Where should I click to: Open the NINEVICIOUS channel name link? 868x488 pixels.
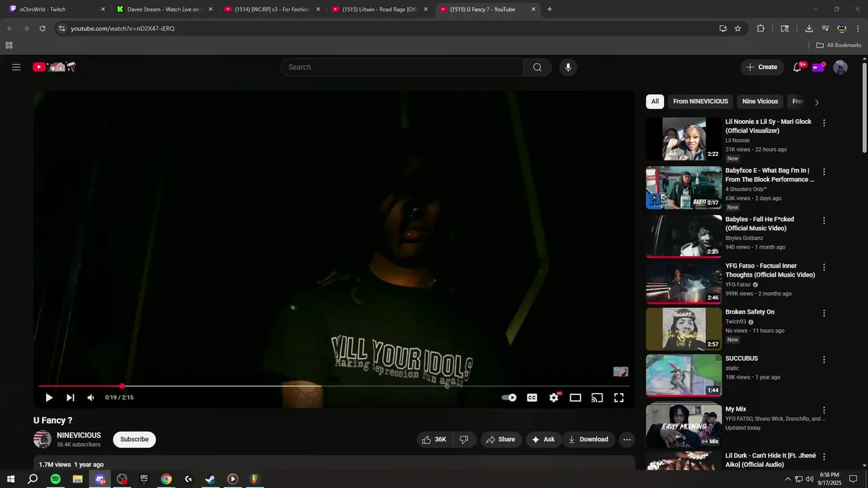click(x=79, y=435)
